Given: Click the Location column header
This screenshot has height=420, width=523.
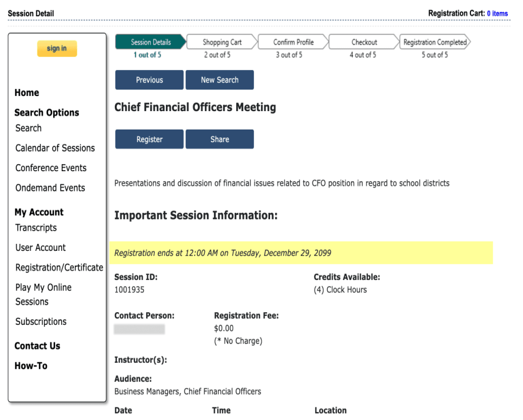Looking at the screenshot, I should point(331,411).
